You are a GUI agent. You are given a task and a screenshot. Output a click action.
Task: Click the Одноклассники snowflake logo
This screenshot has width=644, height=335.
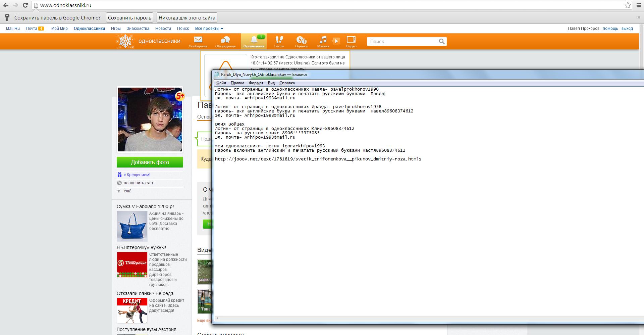(x=125, y=41)
